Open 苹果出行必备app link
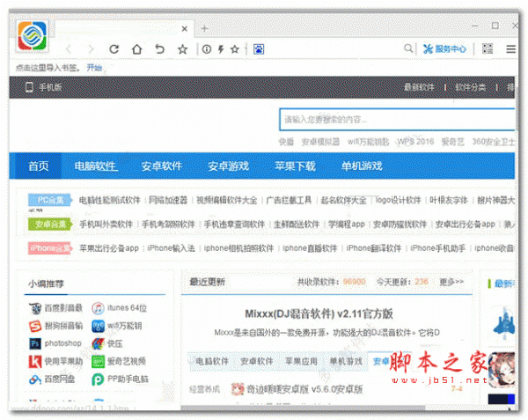This screenshot has width=528, height=420. pos(109,248)
